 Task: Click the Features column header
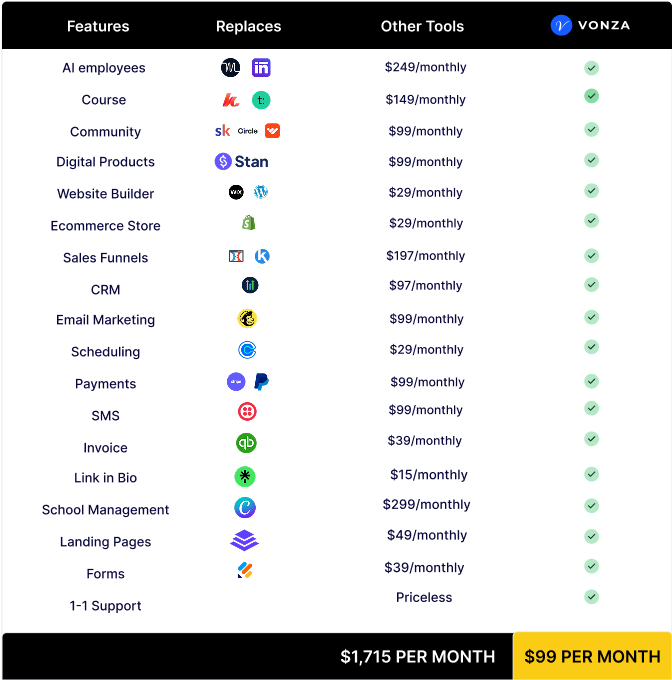[98, 26]
